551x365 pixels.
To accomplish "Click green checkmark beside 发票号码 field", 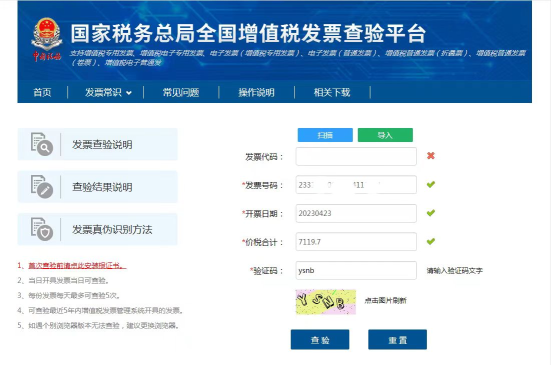I will pyautogui.click(x=430, y=184).
